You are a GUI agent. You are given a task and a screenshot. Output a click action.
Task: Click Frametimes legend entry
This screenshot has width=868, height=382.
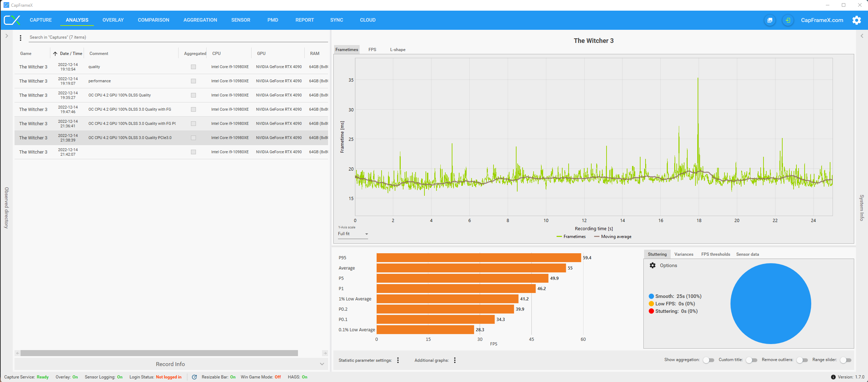(x=571, y=237)
